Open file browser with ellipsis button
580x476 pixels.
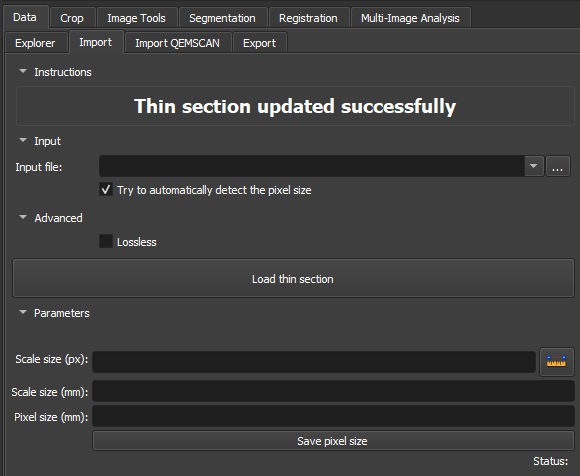[x=557, y=166]
